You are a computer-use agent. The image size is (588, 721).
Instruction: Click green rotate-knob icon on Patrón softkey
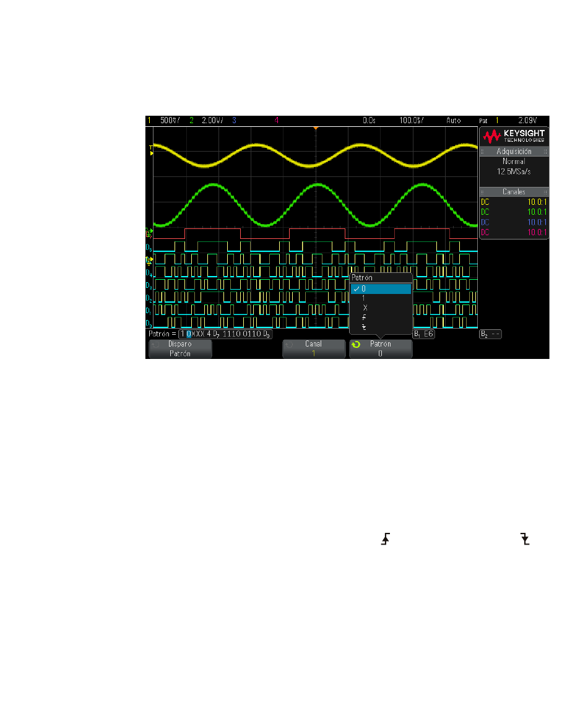[x=356, y=344]
